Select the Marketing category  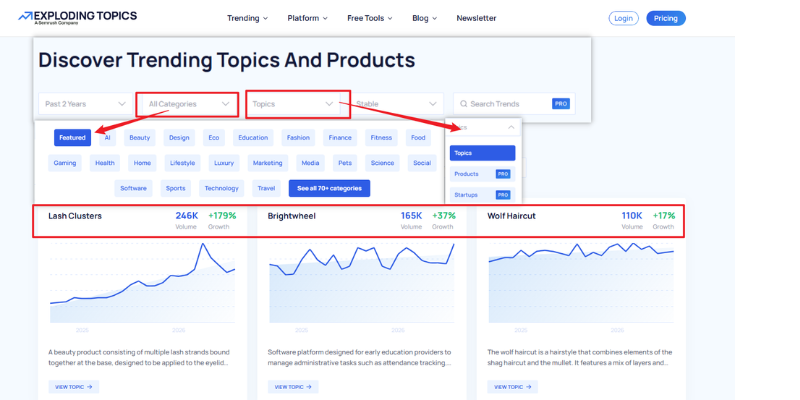268,163
